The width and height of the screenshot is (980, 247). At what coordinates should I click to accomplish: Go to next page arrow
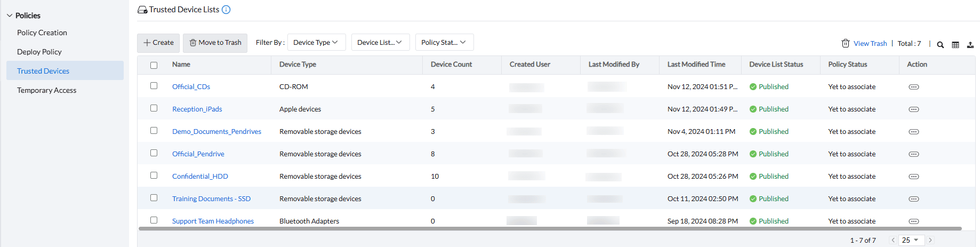(930, 240)
